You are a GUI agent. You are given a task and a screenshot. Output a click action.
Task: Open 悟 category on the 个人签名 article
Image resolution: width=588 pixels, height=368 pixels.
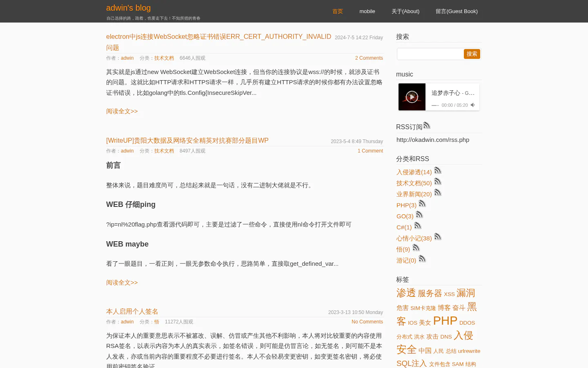[157, 322]
